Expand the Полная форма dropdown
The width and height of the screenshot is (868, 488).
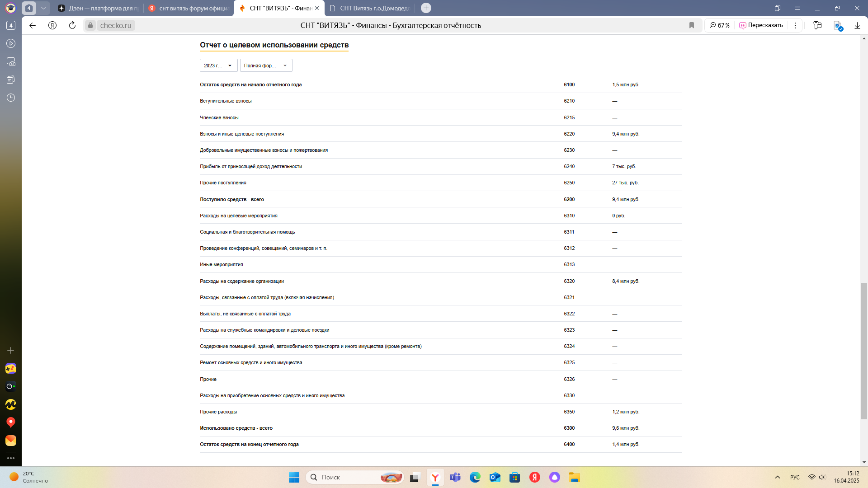[x=266, y=66]
